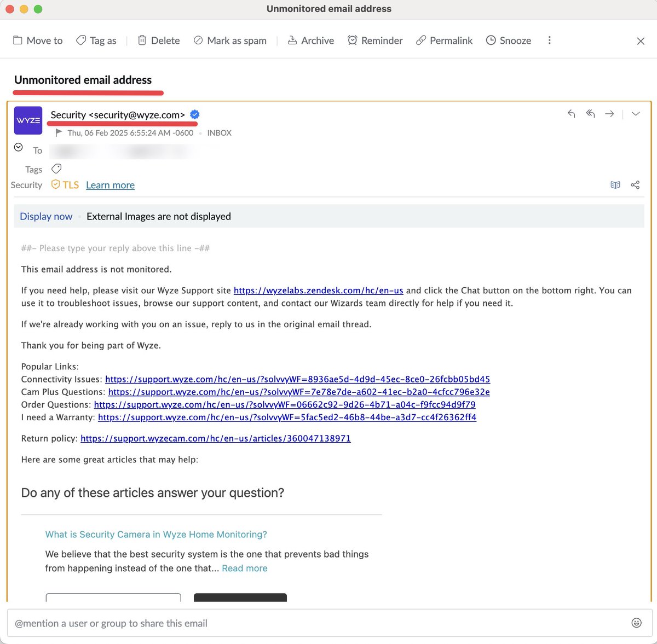Click the Move to folder icon
Screen dimensions: 657x644
click(18, 40)
